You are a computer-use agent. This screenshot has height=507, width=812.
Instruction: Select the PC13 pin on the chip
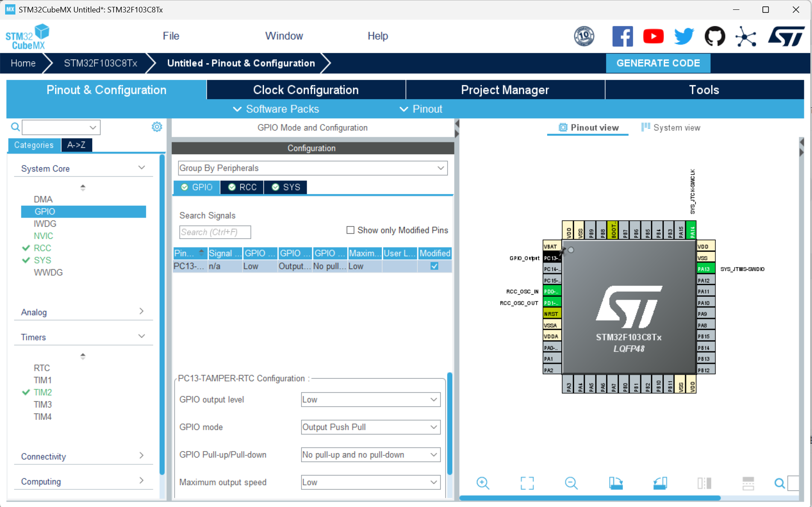(552, 258)
